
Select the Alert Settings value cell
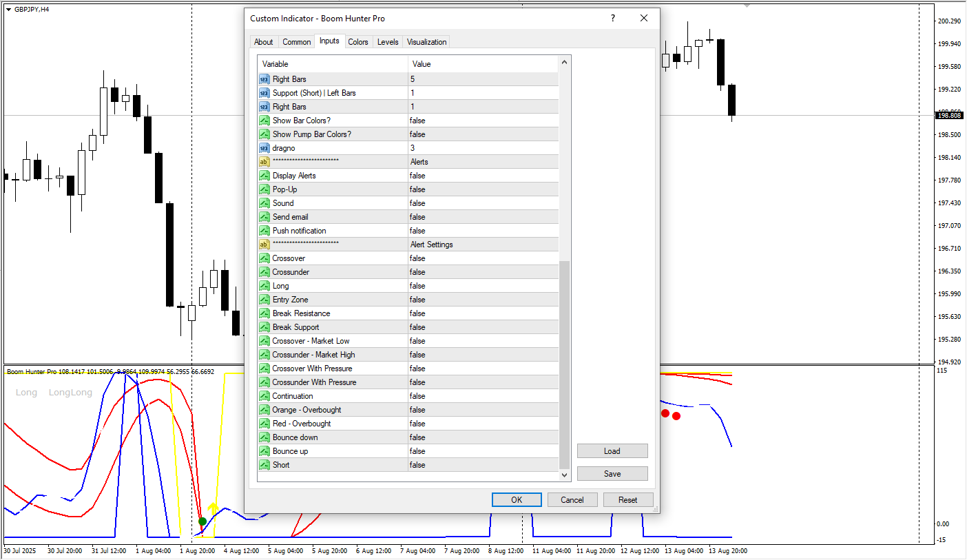pos(483,245)
